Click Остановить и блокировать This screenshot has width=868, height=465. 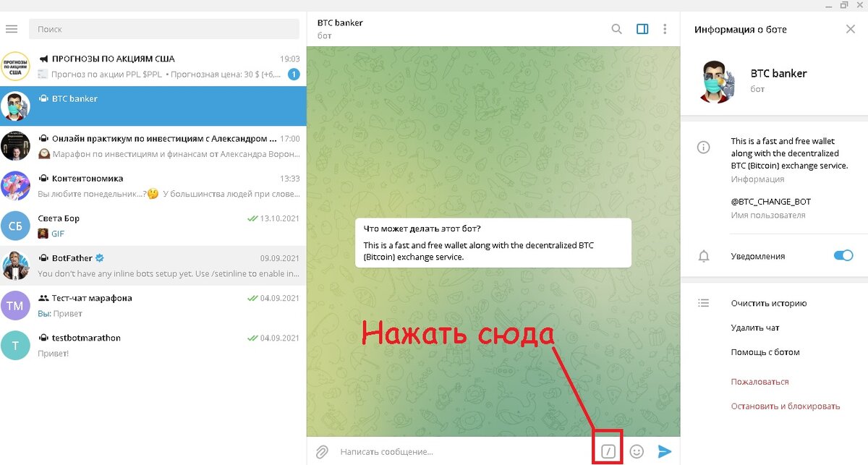tap(786, 406)
